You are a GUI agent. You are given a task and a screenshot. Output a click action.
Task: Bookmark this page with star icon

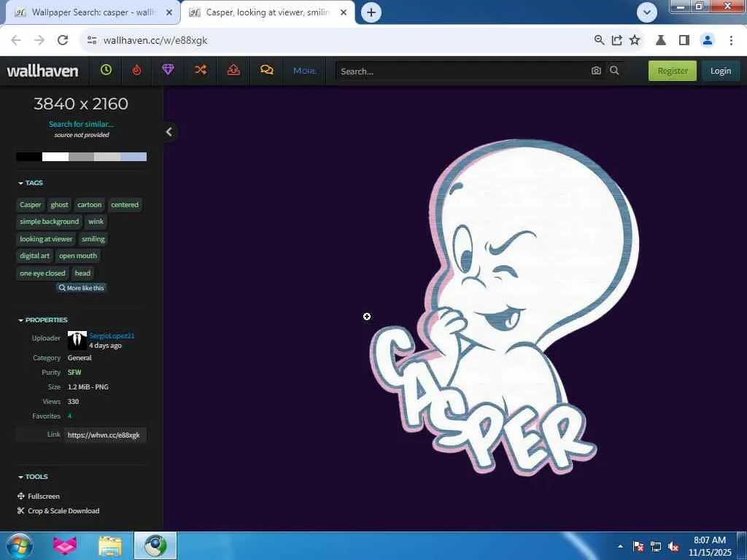pos(635,41)
